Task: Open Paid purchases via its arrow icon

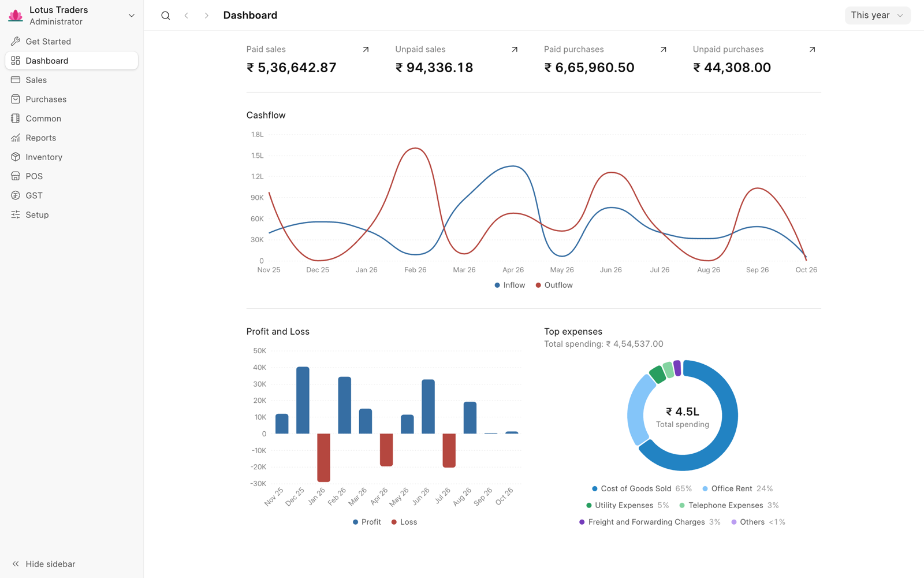Action: pos(664,50)
